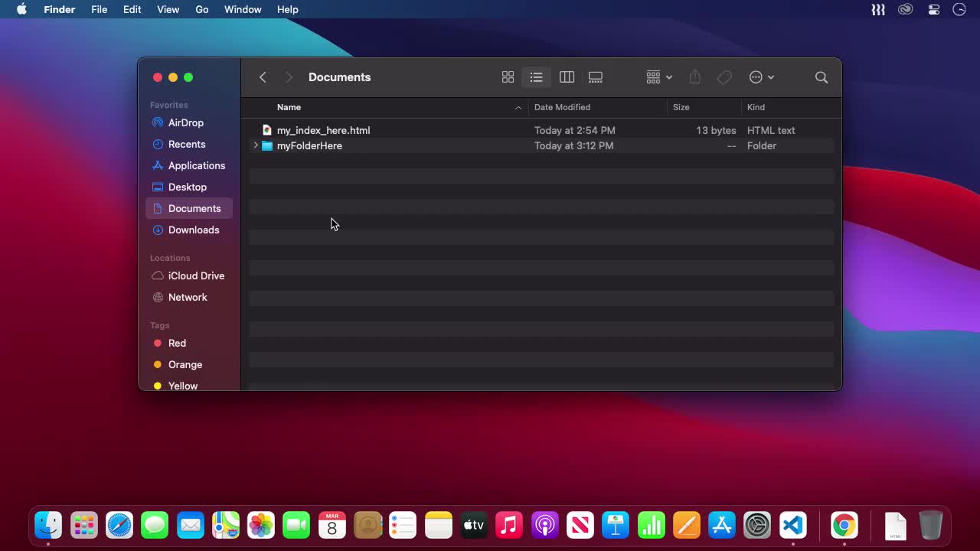Switch Finder to column view
The width and height of the screenshot is (980, 551).
[x=567, y=77]
